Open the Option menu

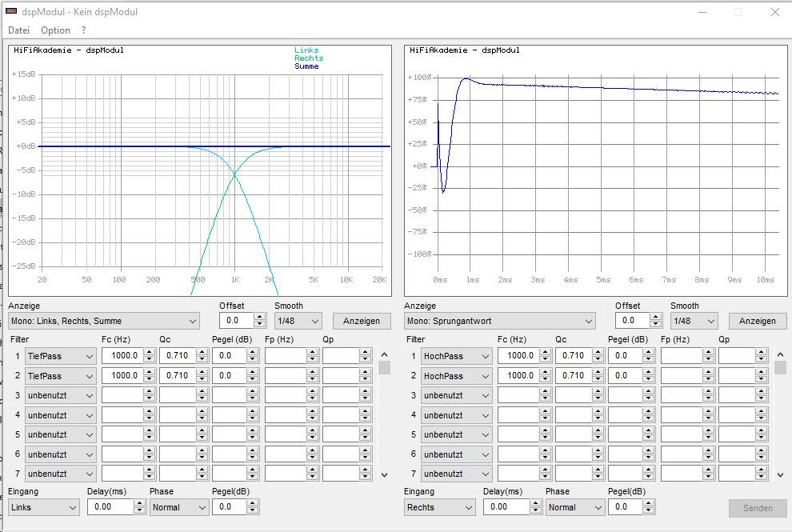click(55, 30)
